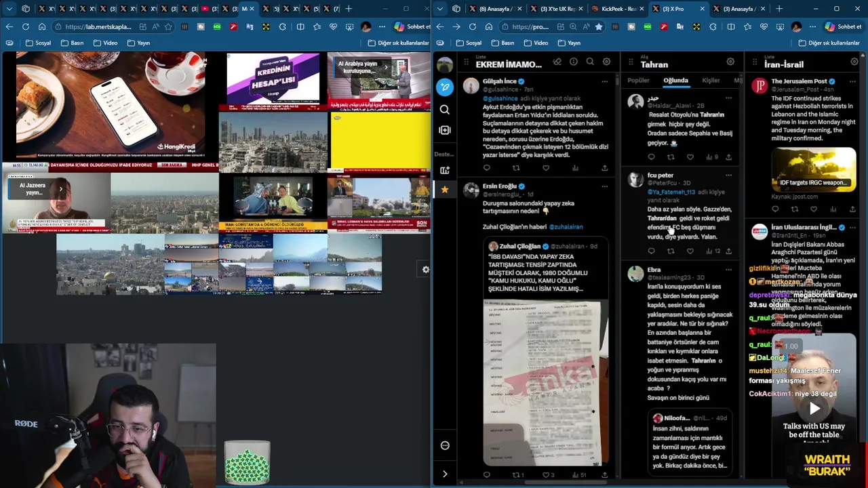Screen dimensions: 868x488
Task: Open Yayın bookmarks folder in left browser
Action: click(138, 43)
